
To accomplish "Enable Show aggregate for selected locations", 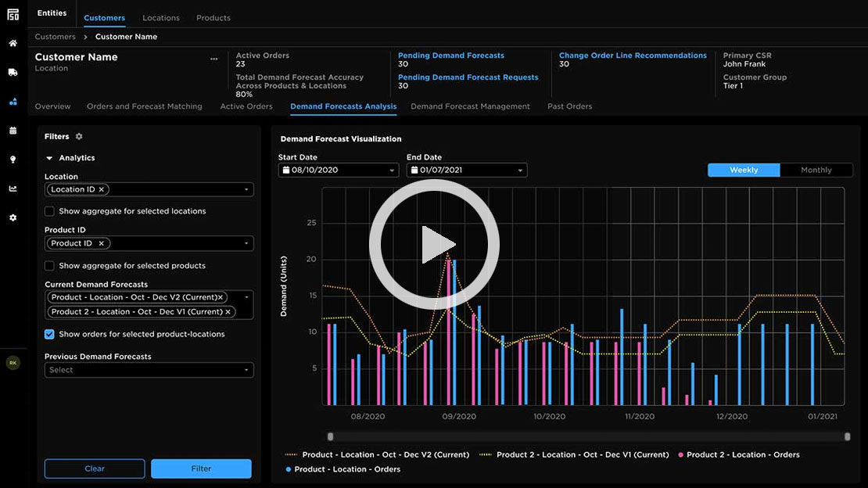I will pyautogui.click(x=49, y=211).
